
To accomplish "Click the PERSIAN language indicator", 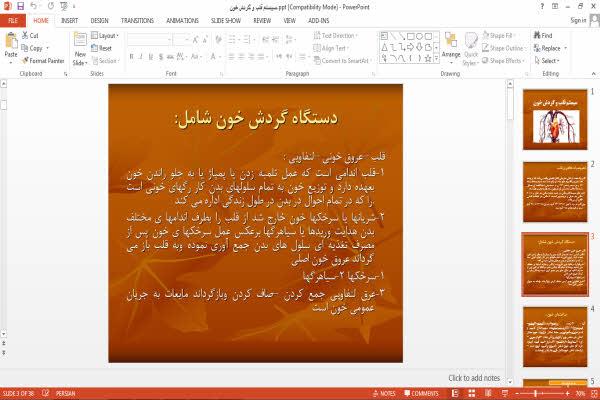I will click(x=65, y=393).
